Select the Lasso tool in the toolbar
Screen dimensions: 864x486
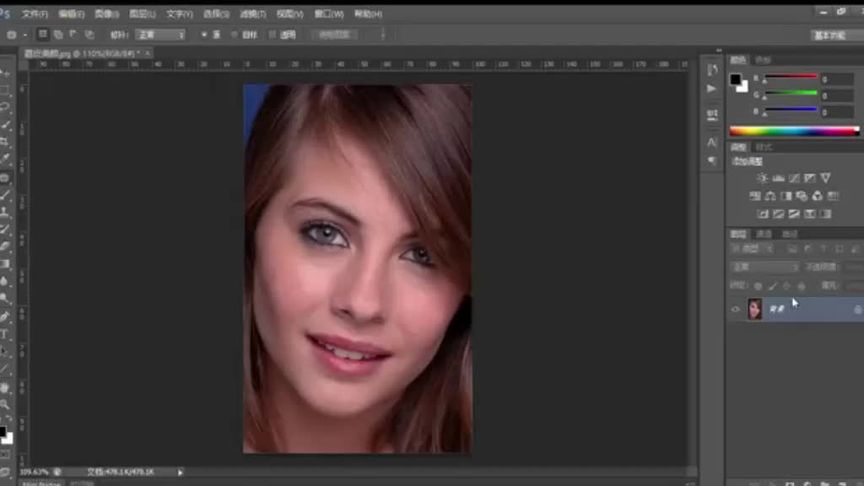(x=6, y=106)
